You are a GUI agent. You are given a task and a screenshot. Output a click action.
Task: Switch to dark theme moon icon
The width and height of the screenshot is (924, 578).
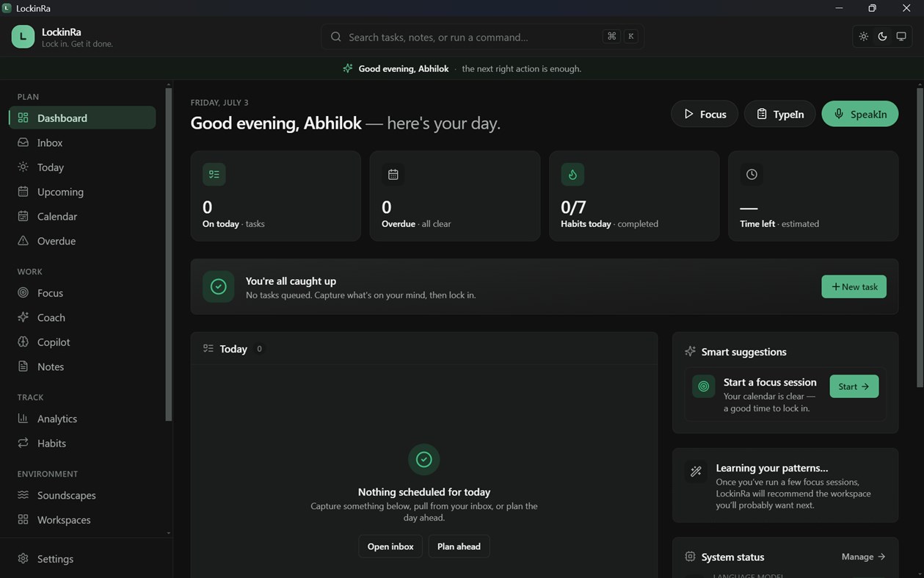click(882, 37)
